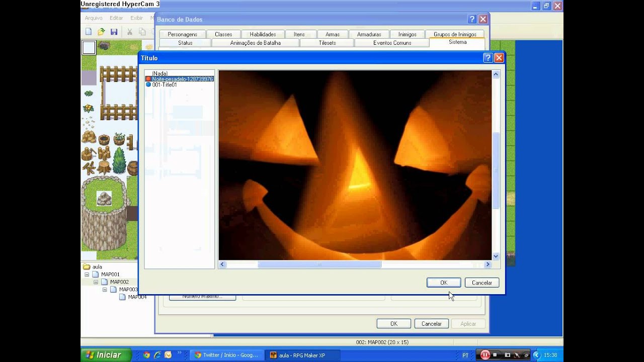Click Cancelar in the Título dialog
This screenshot has width=644, height=362.
pyautogui.click(x=482, y=283)
